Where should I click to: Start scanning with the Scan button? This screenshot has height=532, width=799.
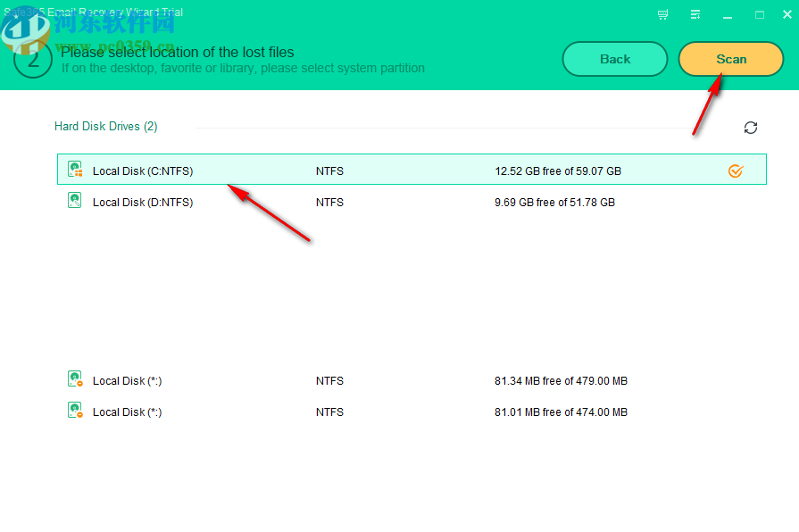(730, 58)
